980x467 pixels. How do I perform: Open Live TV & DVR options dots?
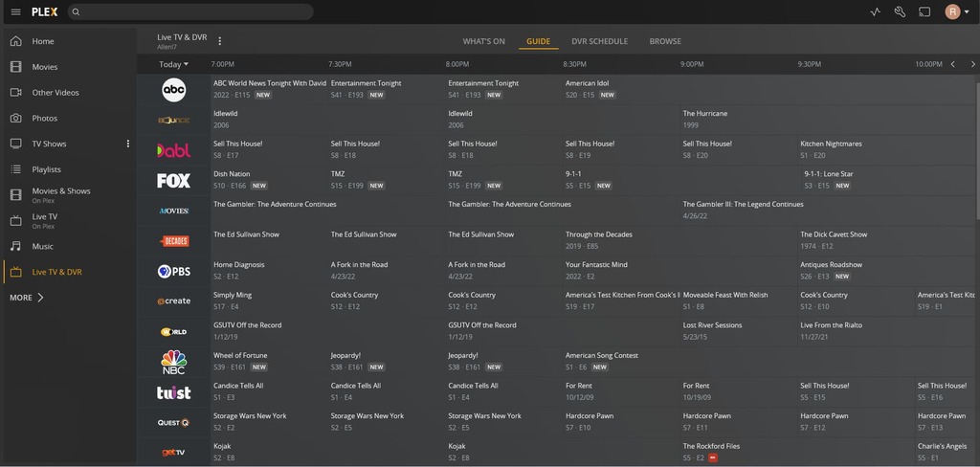[x=219, y=41]
